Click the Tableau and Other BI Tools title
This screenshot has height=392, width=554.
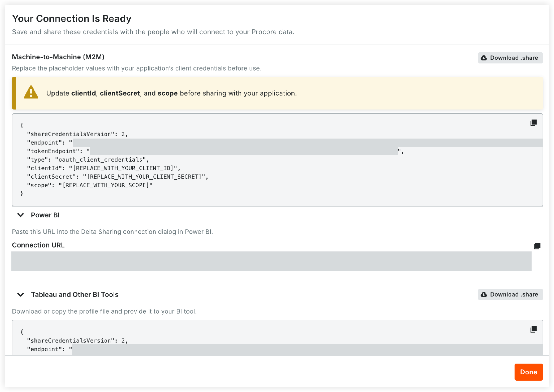(75, 295)
